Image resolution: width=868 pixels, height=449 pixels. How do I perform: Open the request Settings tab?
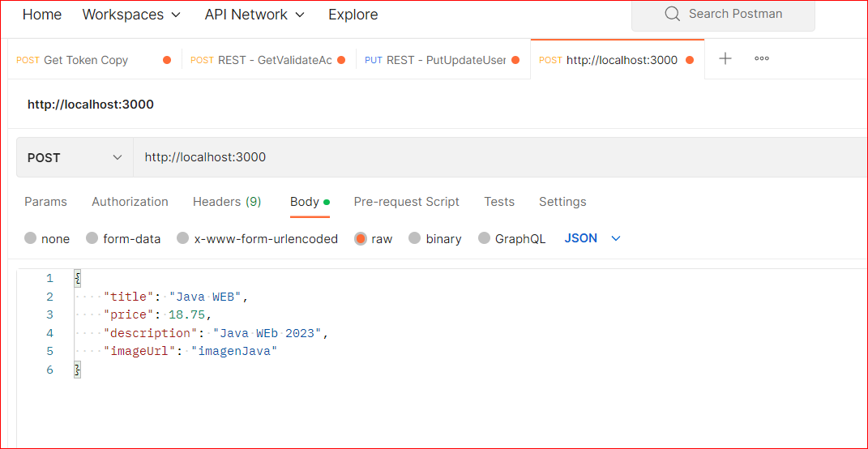(x=562, y=202)
